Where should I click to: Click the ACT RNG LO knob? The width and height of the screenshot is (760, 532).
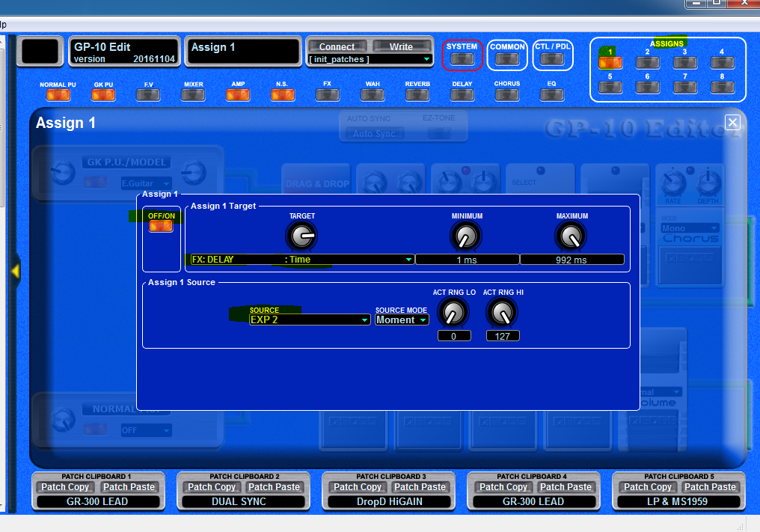[x=453, y=313]
